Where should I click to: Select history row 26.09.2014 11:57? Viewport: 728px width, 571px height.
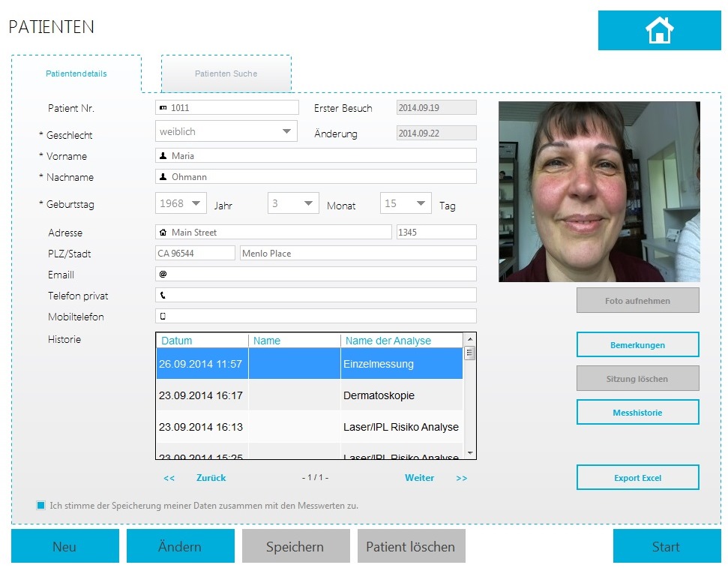pos(310,364)
